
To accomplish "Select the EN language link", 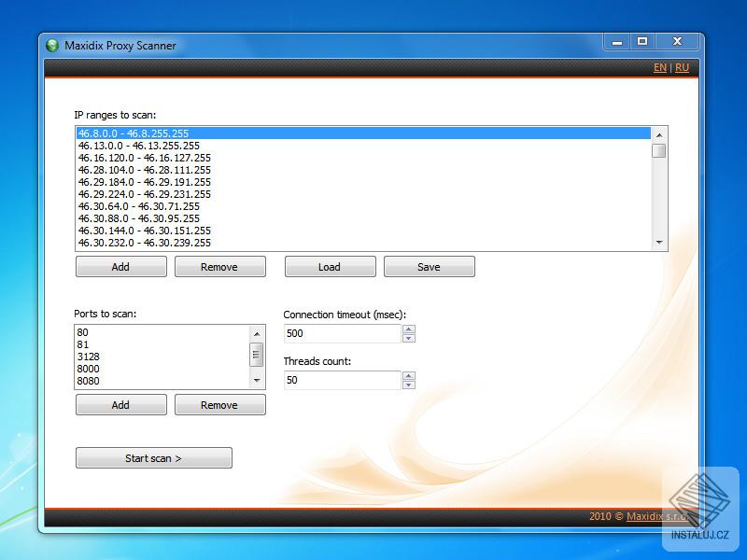I will pos(660,67).
